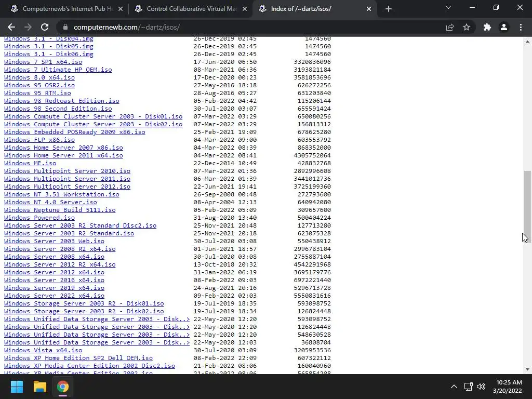Open volume control tray icon

[481, 387]
